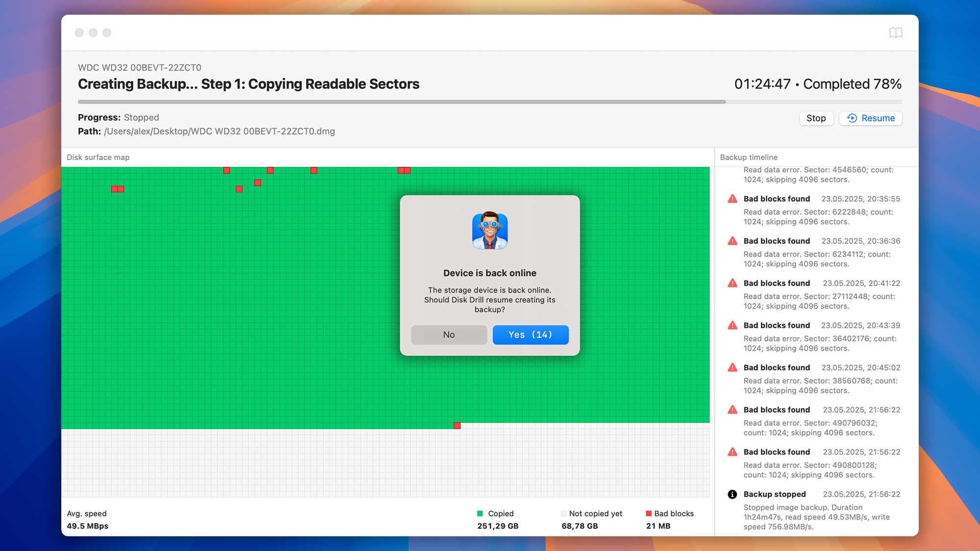Click the warning icon for 20:35:55 entry
Screen dimensions: 980x551
(x=732, y=199)
